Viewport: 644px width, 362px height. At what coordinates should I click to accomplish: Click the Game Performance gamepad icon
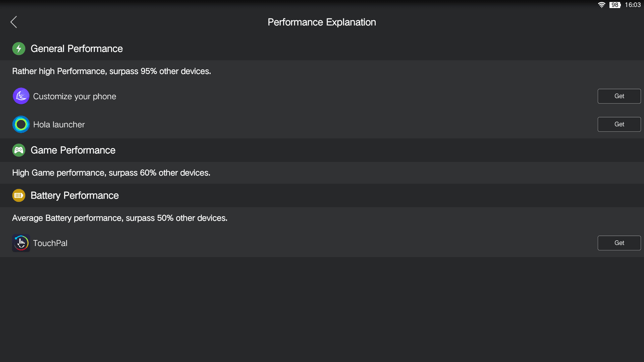pos(19,150)
